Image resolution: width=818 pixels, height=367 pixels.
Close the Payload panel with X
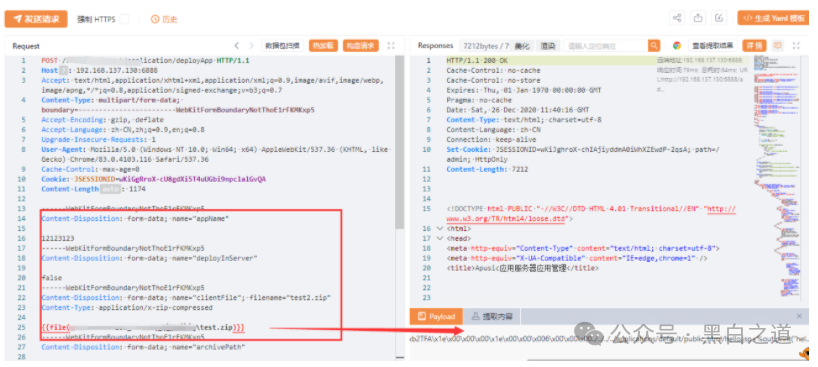[x=799, y=316]
